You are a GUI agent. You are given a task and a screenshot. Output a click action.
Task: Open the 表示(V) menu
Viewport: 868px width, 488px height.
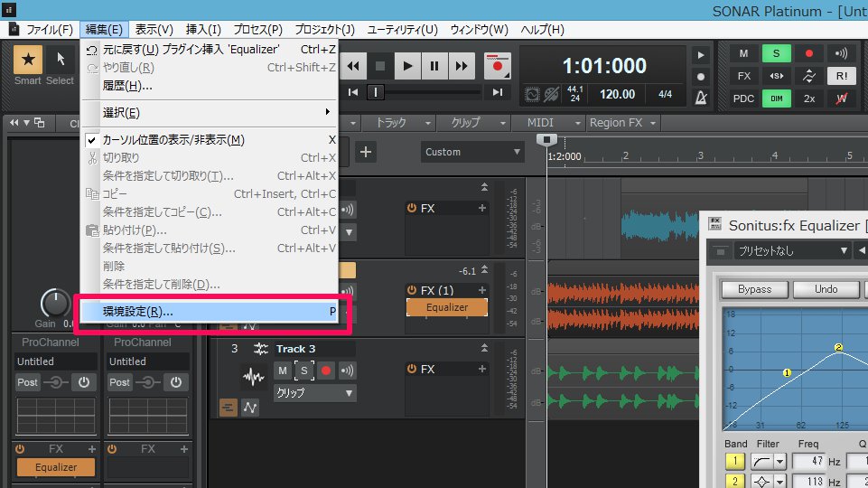[x=154, y=29]
